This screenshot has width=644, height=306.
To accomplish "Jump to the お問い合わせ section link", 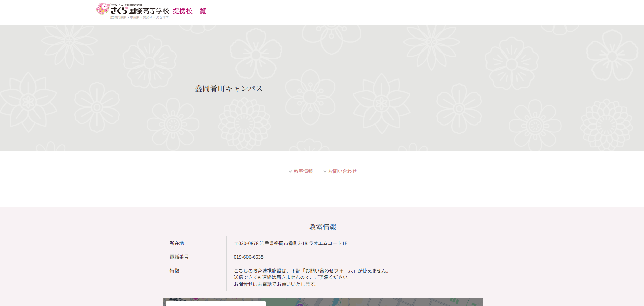I will [x=342, y=171].
